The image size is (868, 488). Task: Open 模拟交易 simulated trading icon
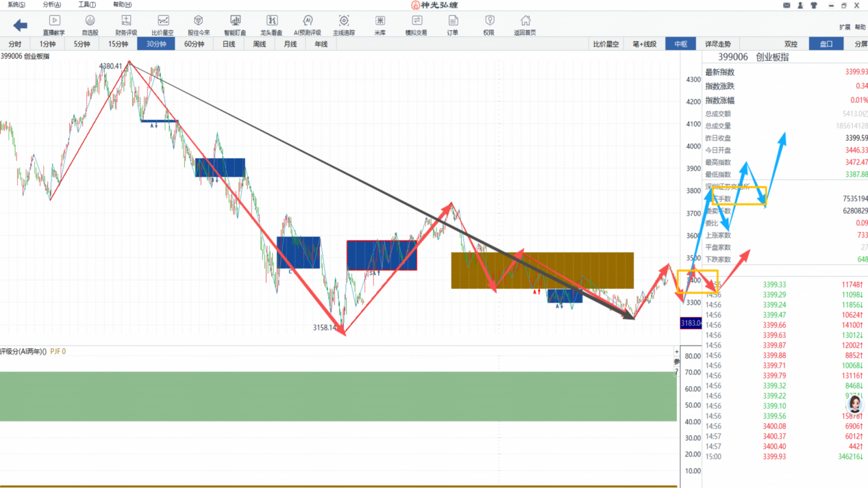point(416,25)
